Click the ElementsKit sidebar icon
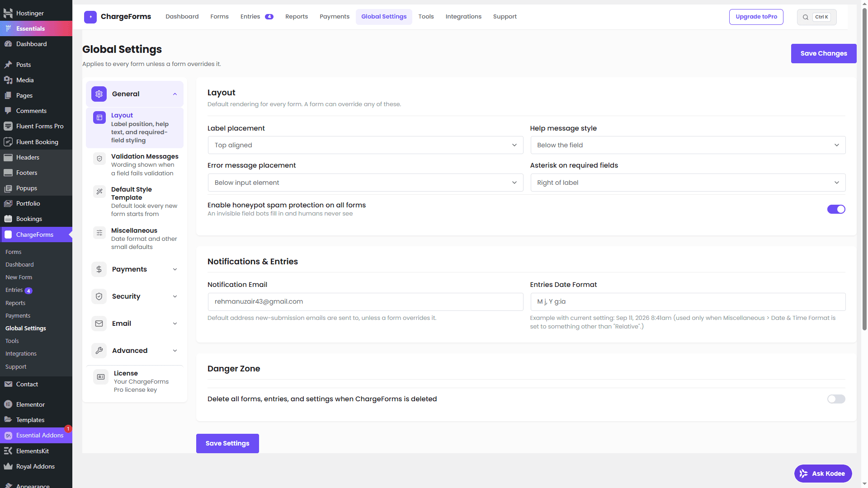The height and width of the screenshot is (488, 868). pos(8,451)
